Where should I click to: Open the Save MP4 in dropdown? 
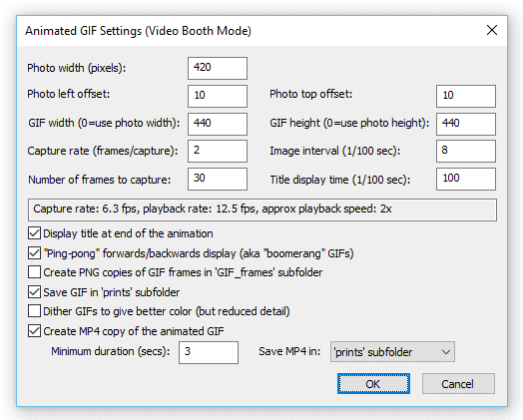tap(392, 352)
